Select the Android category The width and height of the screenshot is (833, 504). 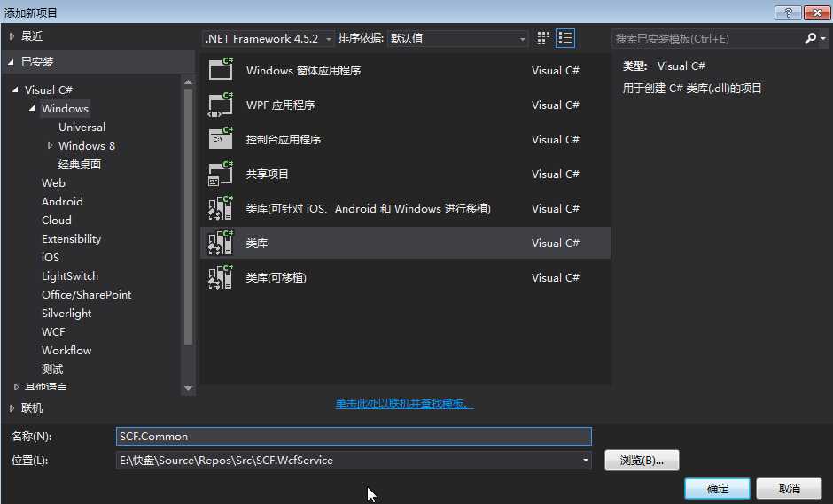pyautogui.click(x=62, y=201)
